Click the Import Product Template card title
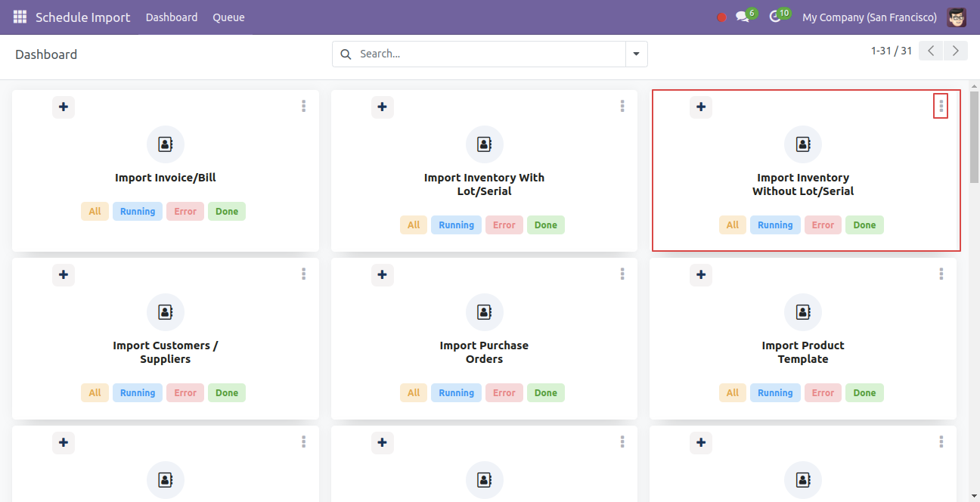Viewport: 980px width, 502px height. point(803,352)
